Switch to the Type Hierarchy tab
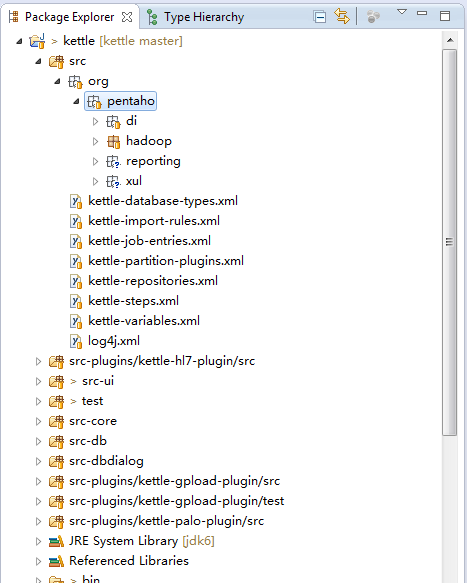The width and height of the screenshot is (467, 583). [196, 17]
